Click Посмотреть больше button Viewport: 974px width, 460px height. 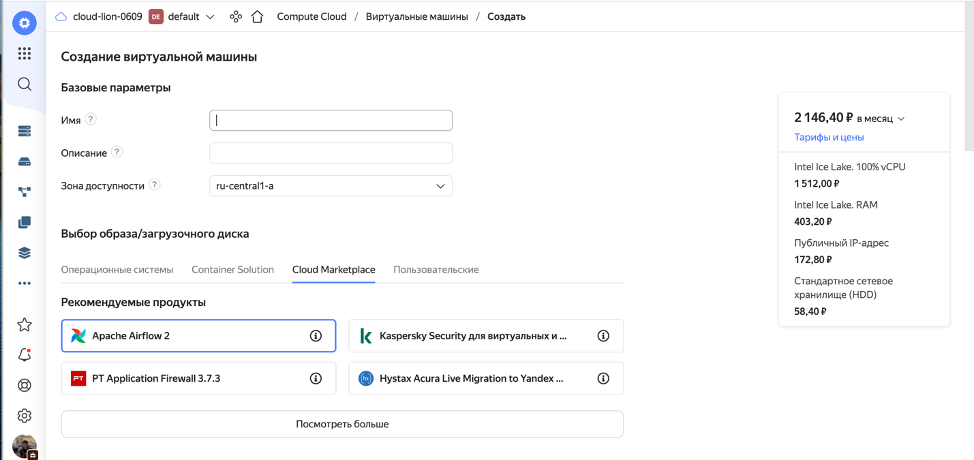(x=342, y=424)
